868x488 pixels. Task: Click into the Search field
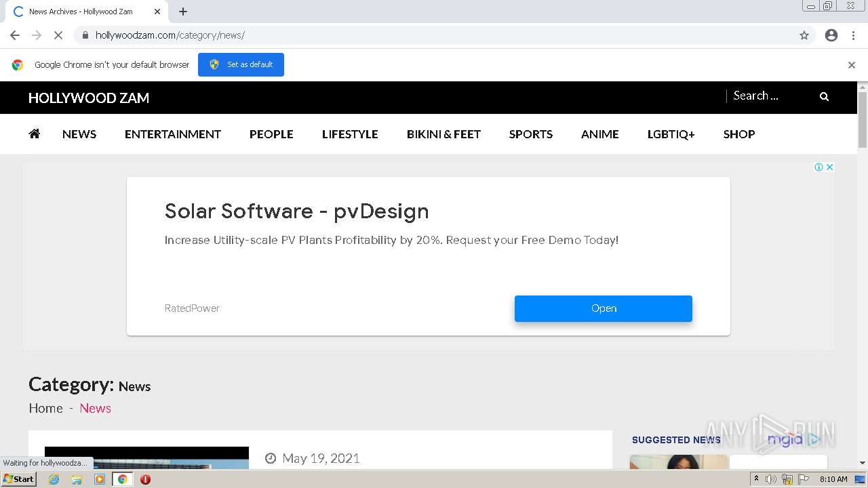click(772, 96)
